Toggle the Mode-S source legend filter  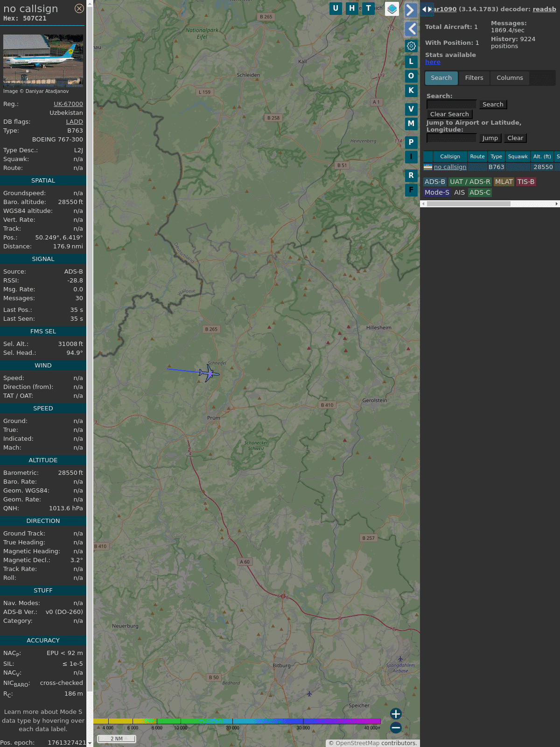437,193
